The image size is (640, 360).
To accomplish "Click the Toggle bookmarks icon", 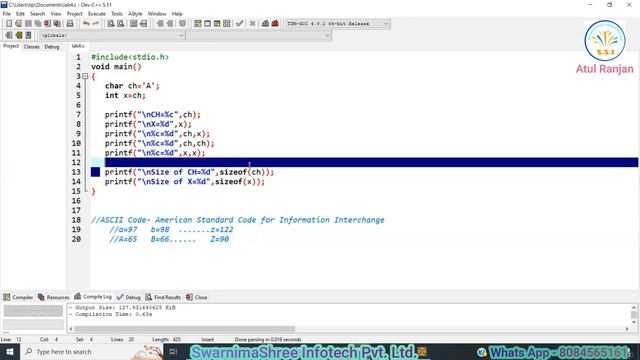I will [18, 36].
